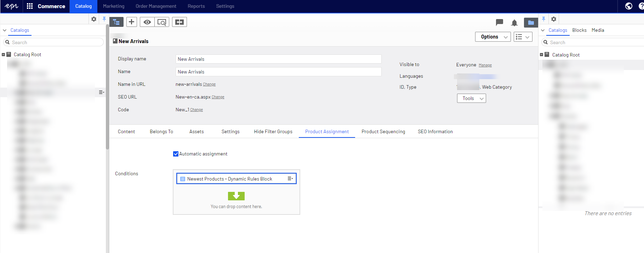Toggle the assets folder pane icon
644x253 pixels.
pos(531,23)
